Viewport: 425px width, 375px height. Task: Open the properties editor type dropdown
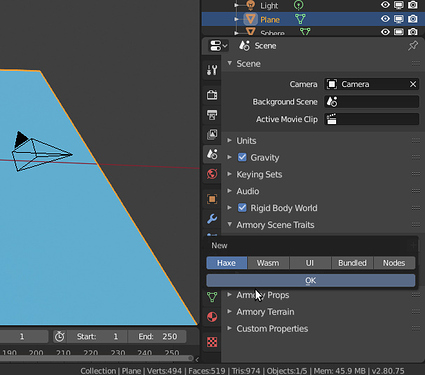pos(218,46)
